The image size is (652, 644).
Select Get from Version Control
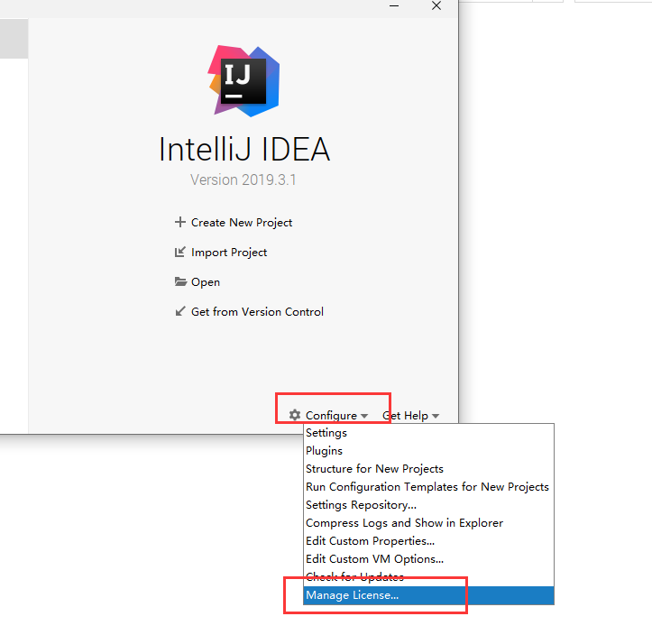tap(257, 312)
